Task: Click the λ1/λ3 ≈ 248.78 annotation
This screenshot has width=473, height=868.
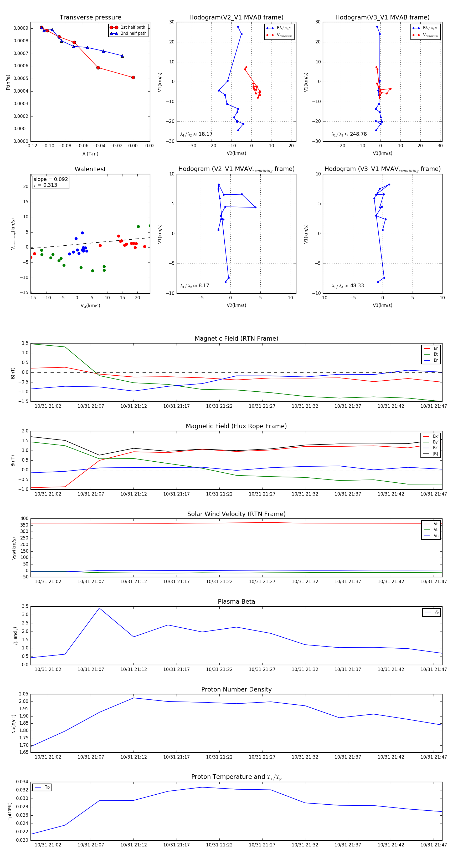Action: click(x=349, y=134)
